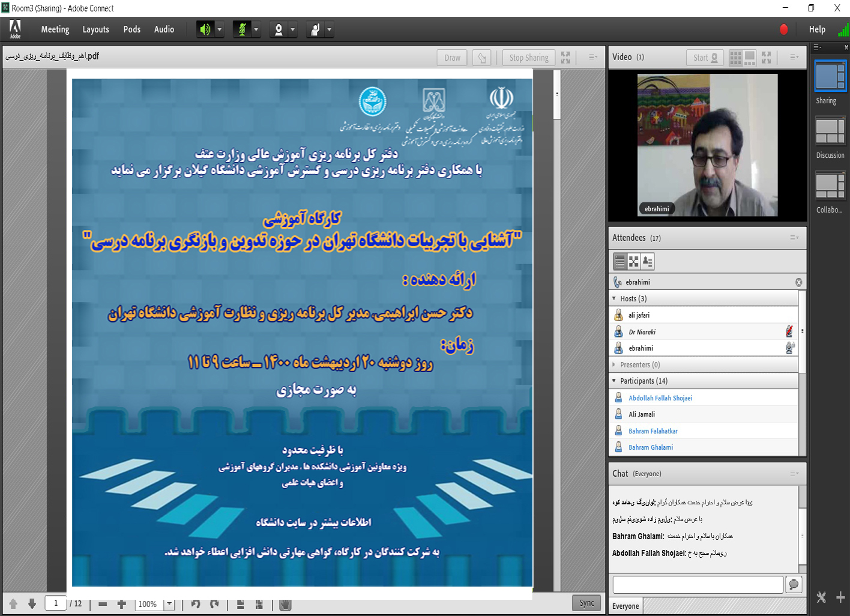Click the red recording indicator icon

[x=783, y=29]
